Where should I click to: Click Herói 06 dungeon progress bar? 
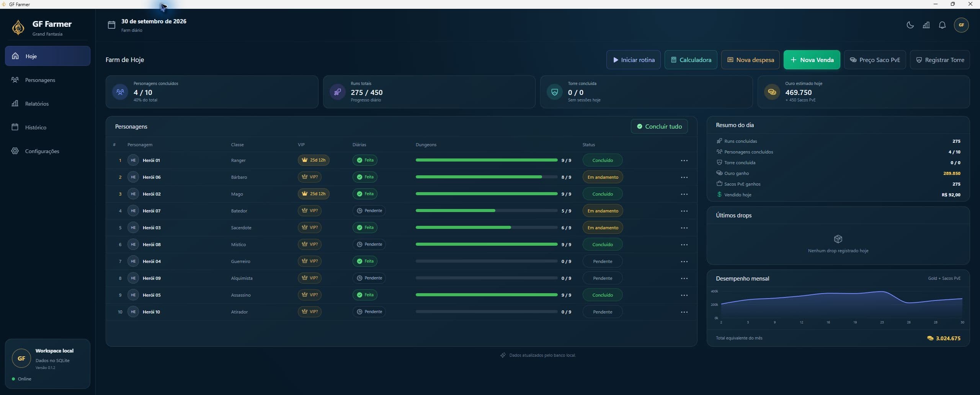tap(486, 177)
